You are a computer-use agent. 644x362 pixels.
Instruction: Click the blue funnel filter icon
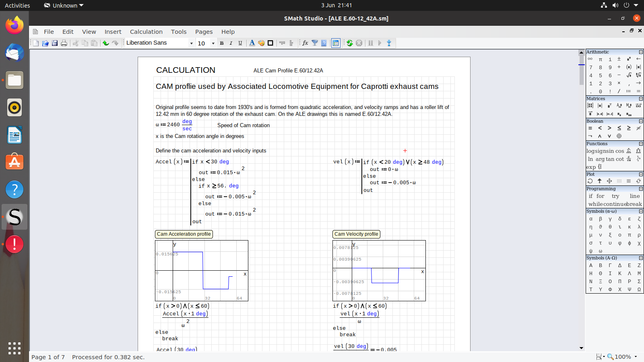[x=315, y=43]
